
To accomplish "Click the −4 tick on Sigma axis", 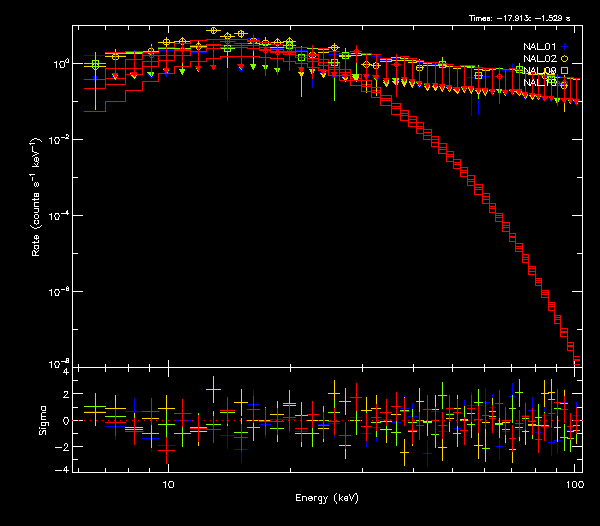I will point(63,469).
